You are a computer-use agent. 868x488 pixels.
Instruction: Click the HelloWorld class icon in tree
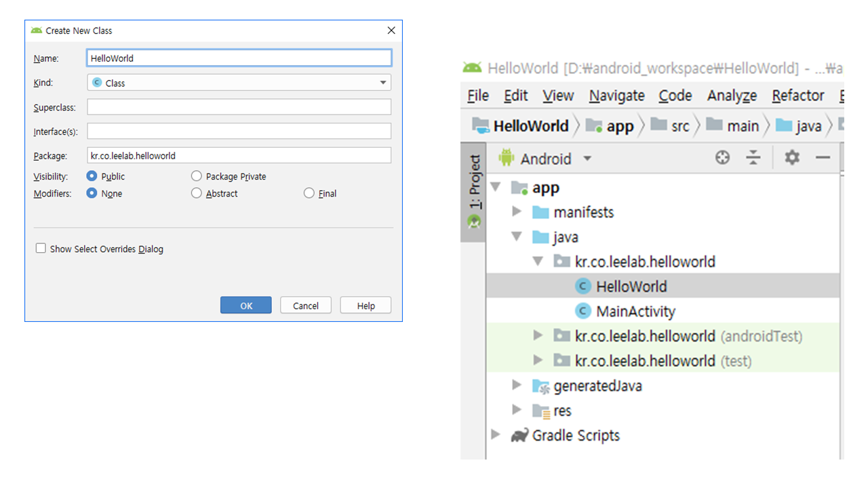[x=583, y=287]
